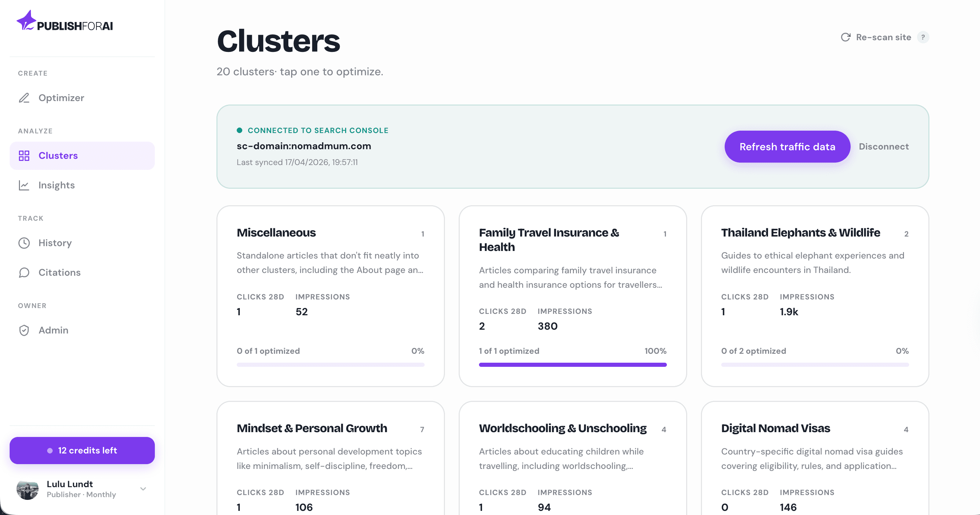Open Family Travel Insurance & Health cluster
Viewport: 980px width, 515px height.
(x=573, y=296)
